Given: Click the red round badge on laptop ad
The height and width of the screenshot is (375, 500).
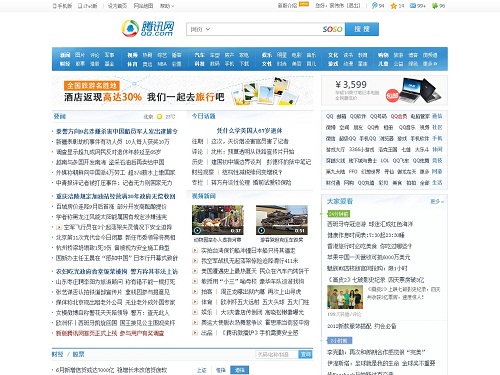Looking at the screenshot, I should (x=392, y=96).
